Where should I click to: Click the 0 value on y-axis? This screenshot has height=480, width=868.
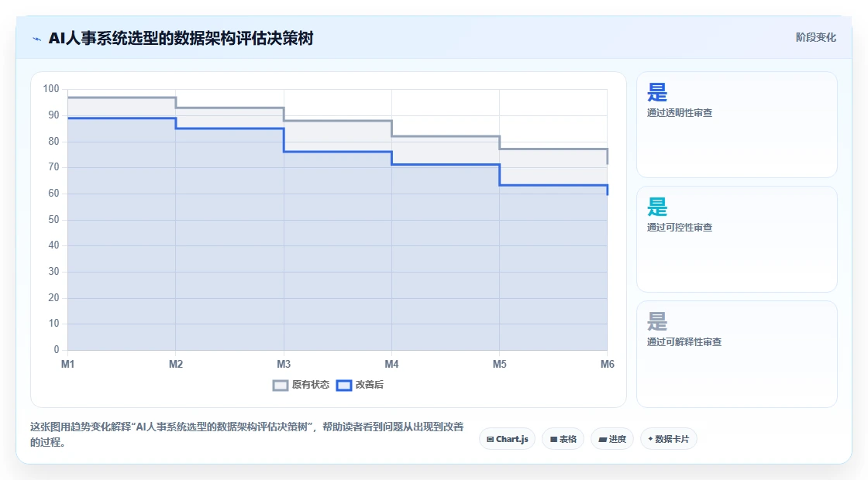[x=57, y=349]
